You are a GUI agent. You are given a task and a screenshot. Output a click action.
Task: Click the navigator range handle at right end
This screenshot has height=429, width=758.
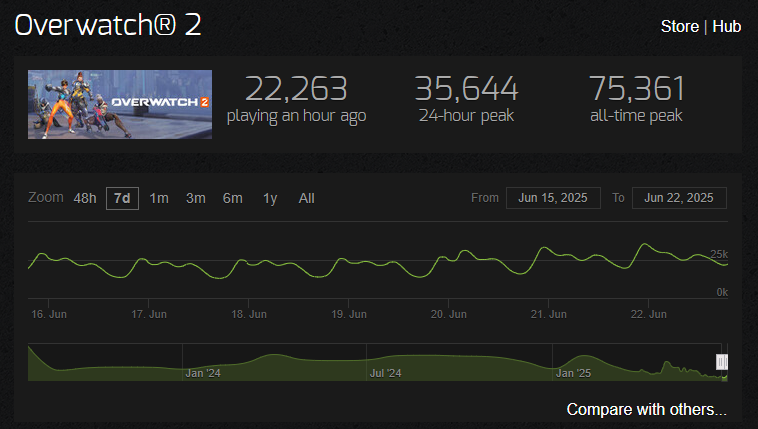pos(722,361)
